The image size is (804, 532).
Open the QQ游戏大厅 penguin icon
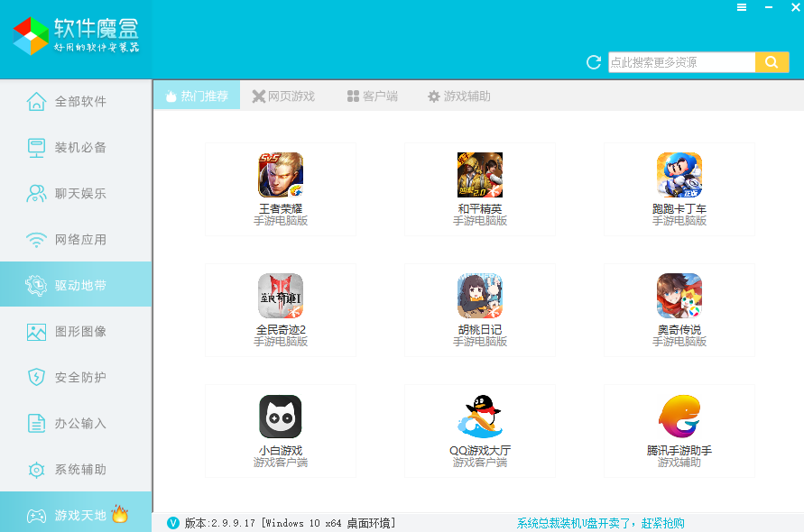tap(480, 417)
